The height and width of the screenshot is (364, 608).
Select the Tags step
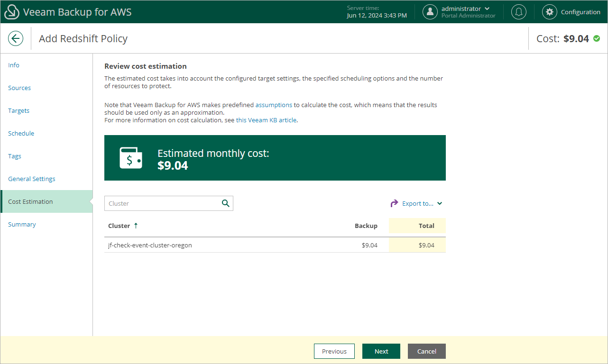click(x=15, y=156)
